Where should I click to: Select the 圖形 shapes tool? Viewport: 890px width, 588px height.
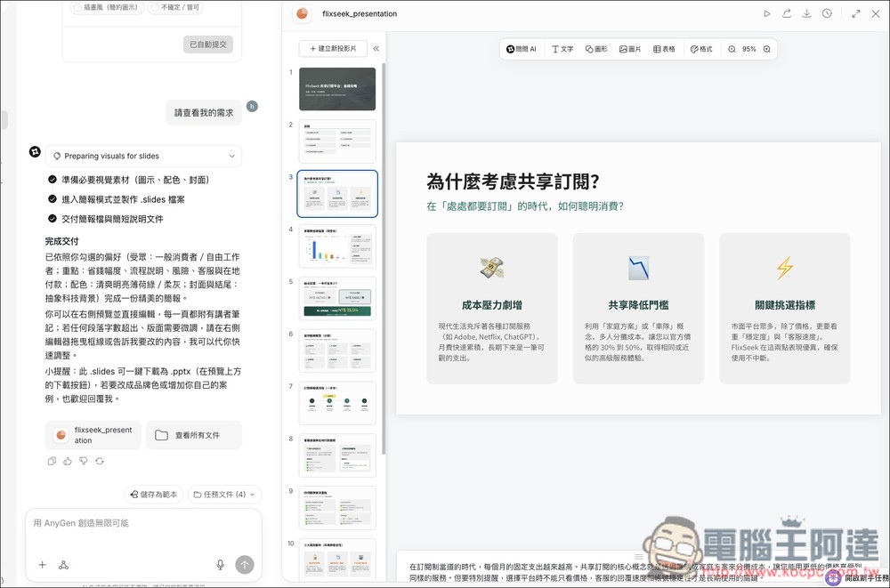point(595,49)
